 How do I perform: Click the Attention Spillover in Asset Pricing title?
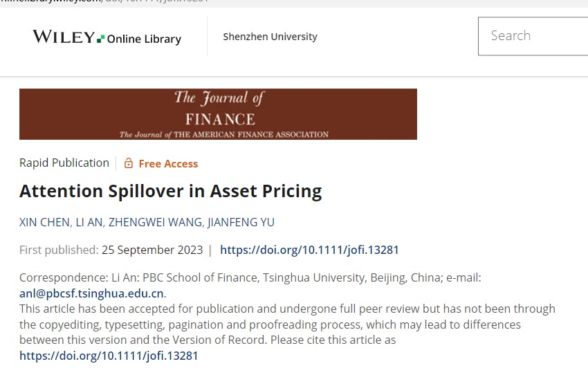point(170,191)
